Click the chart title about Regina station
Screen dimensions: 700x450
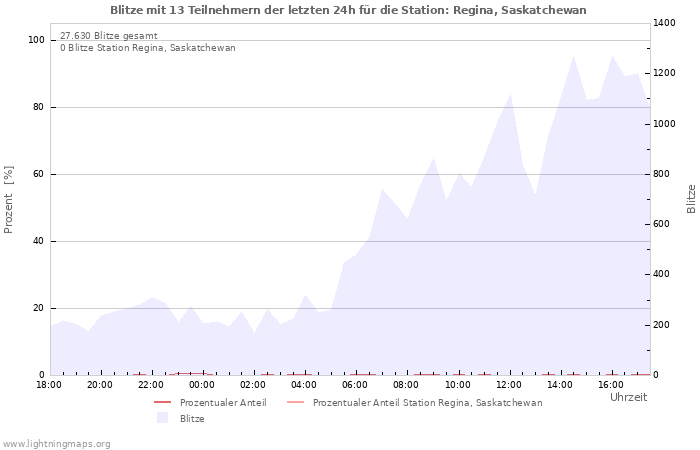click(348, 10)
